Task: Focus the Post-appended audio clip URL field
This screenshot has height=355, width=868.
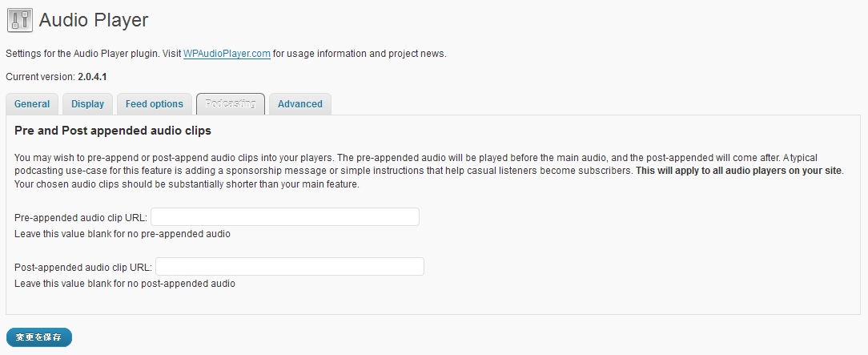Action: point(289,267)
